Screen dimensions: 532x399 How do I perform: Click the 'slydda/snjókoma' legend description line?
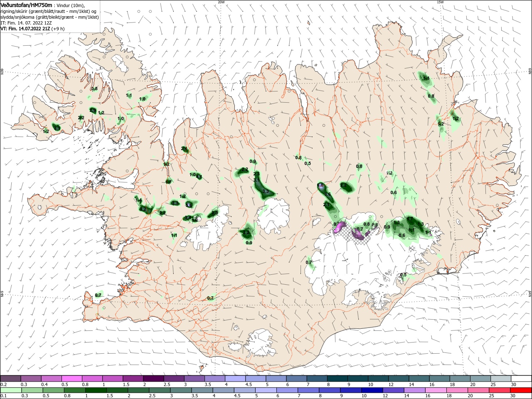click(x=49, y=17)
